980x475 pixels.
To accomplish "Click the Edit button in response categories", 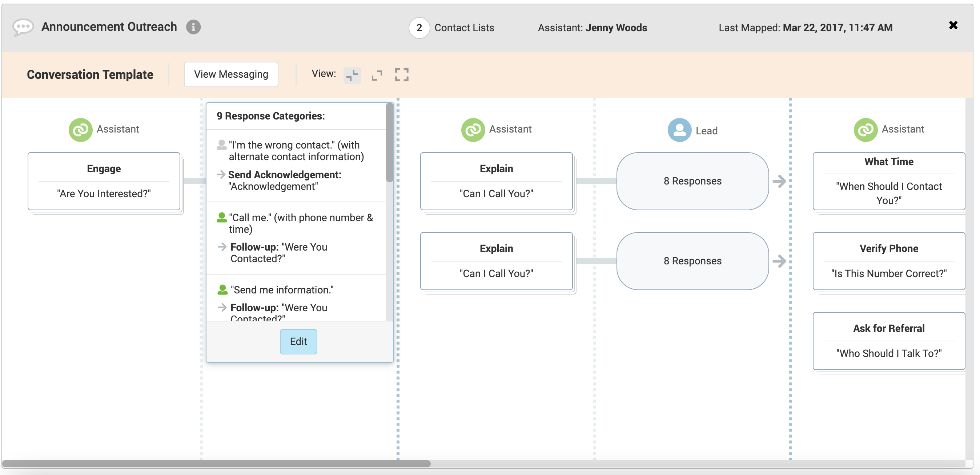I will coord(298,341).
